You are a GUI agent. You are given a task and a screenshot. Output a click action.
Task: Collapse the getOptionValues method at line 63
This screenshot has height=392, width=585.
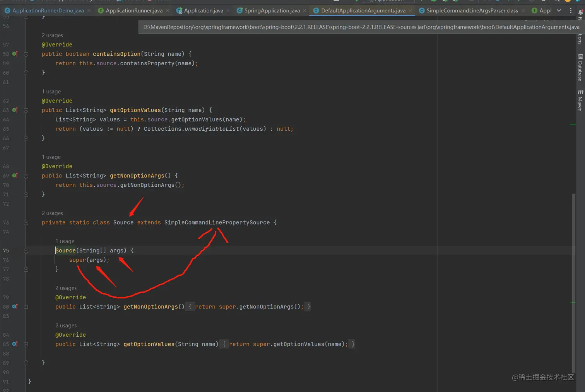coord(26,110)
